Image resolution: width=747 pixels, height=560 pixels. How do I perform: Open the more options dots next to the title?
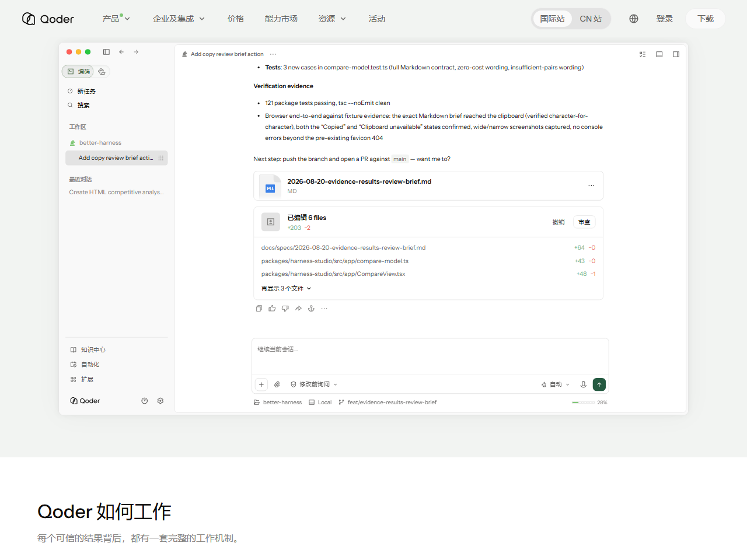(273, 54)
